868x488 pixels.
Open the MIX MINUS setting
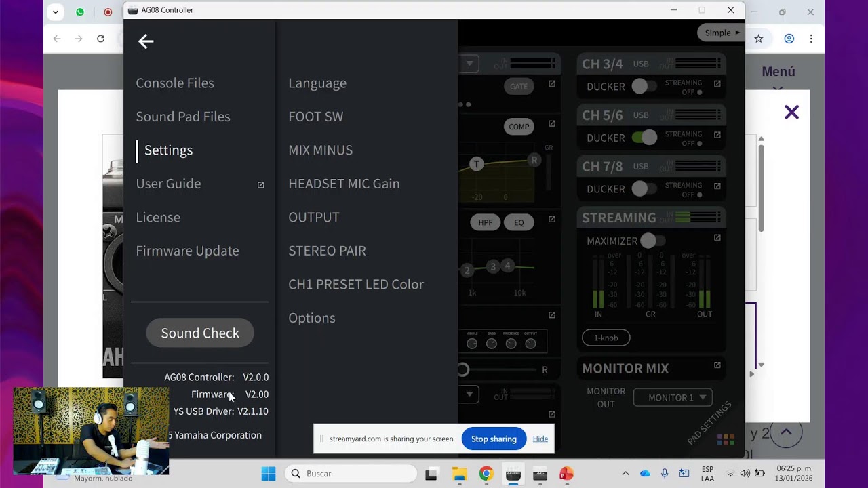pyautogui.click(x=321, y=150)
